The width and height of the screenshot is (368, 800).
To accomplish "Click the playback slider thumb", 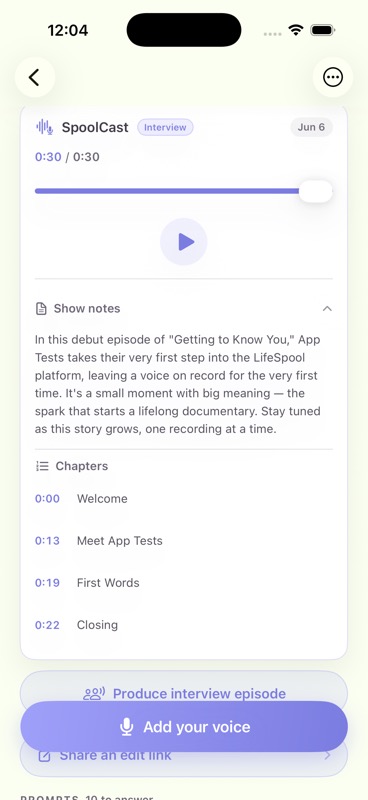I will 315,191.
